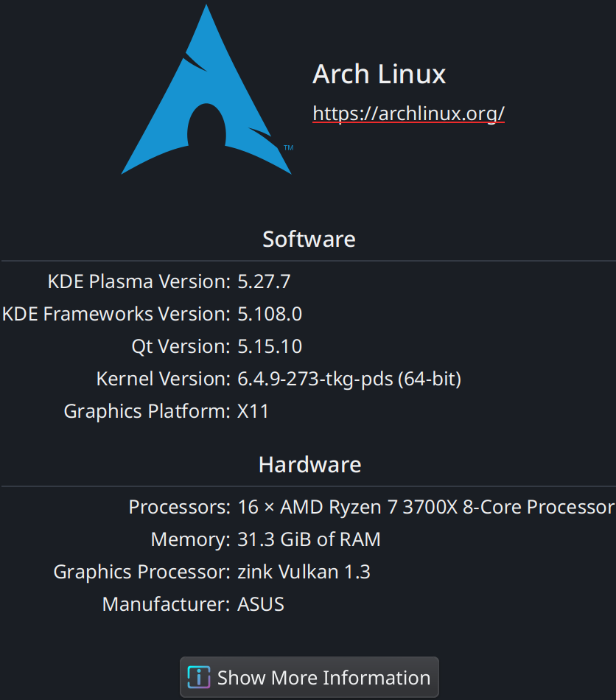This screenshot has width=616, height=700.
Task: Open the https://archlinux.org/ link
Action: [x=408, y=113]
